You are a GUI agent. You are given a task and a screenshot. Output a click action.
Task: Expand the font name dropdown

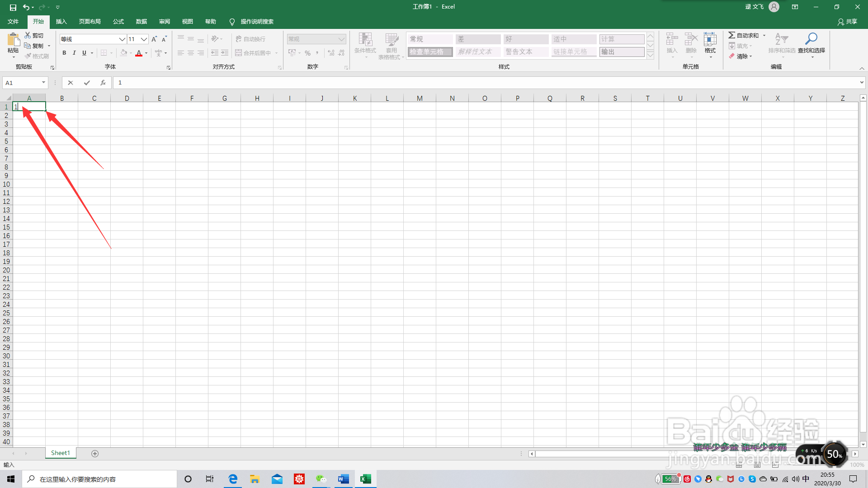[122, 39]
